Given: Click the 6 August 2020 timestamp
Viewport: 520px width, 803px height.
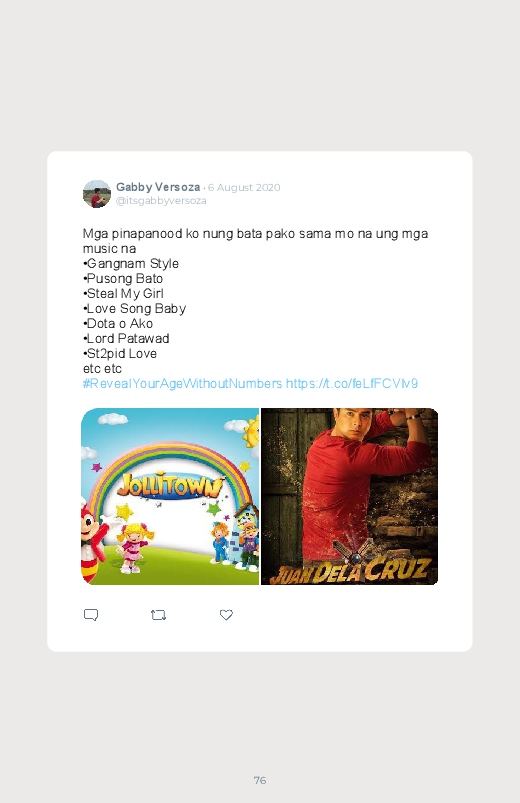Looking at the screenshot, I should click(244, 187).
